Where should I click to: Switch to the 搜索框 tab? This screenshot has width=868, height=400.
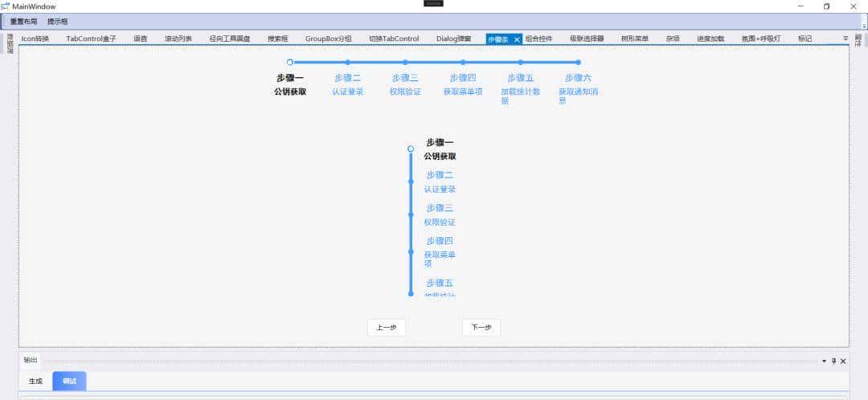click(x=278, y=39)
